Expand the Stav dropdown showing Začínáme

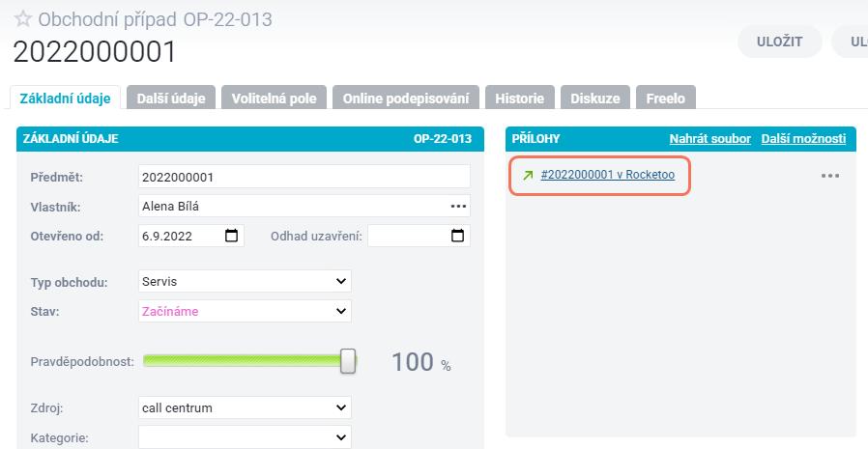point(245,311)
